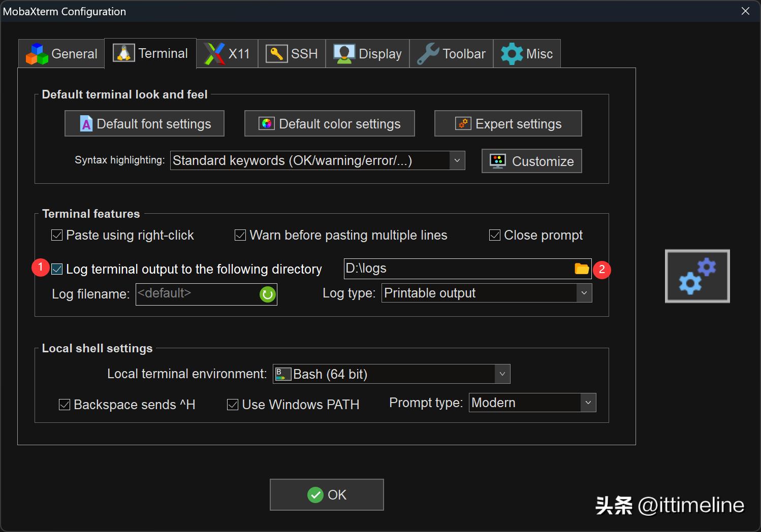
Task: Click the folder icon to browse log directory
Action: coord(581,269)
